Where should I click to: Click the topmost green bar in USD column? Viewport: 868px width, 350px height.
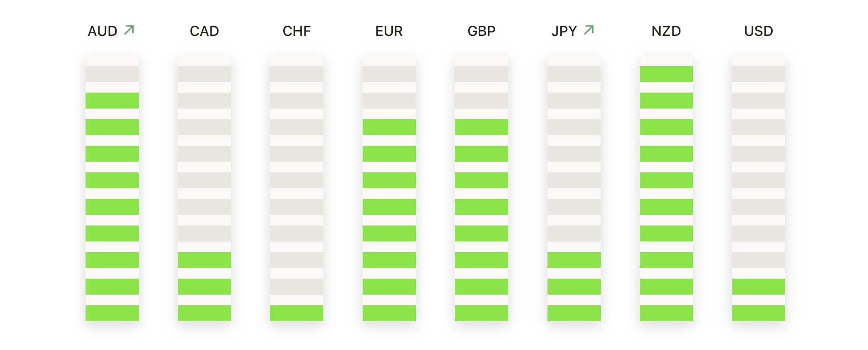[759, 287]
